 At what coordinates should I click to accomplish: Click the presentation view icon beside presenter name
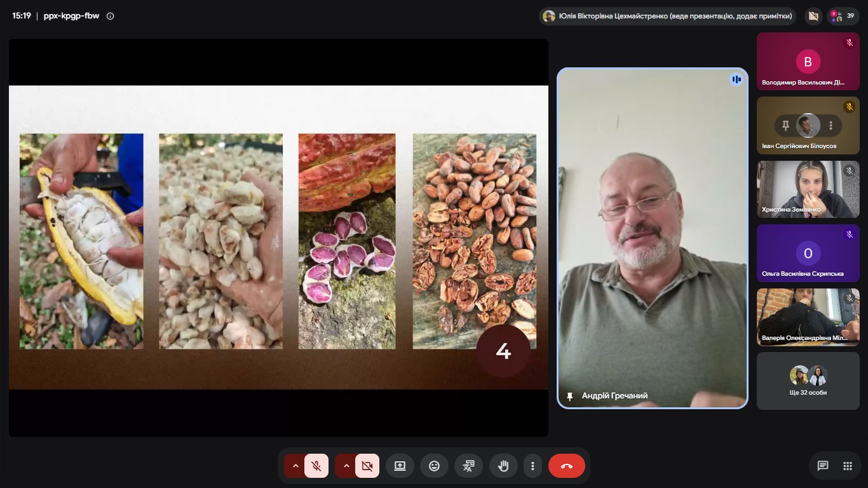tap(813, 16)
